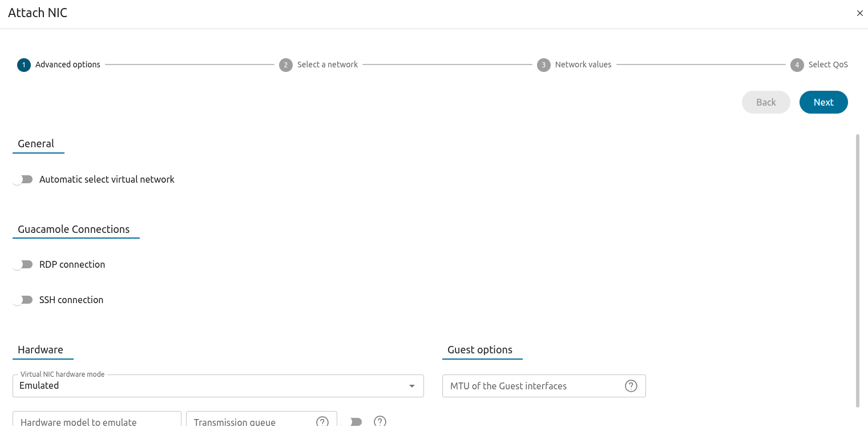The height and width of the screenshot is (435, 868).
Task: Click the Network values step label
Action: coord(583,65)
